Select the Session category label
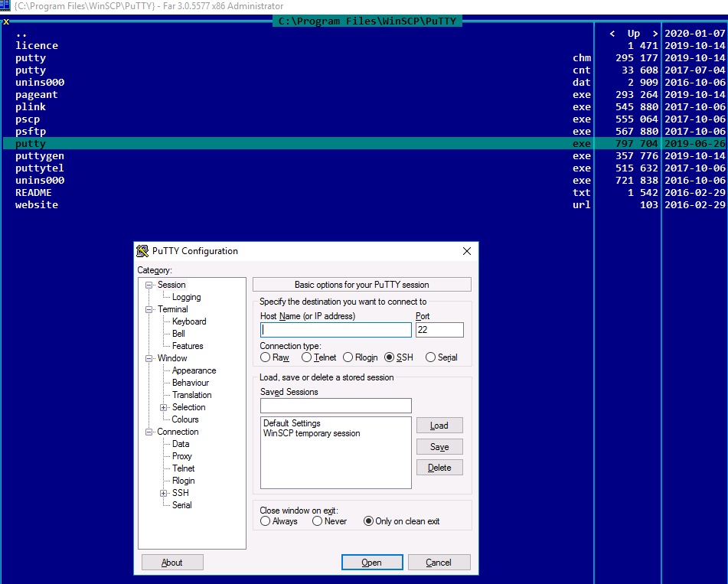The width and height of the screenshot is (728, 584). pos(171,285)
